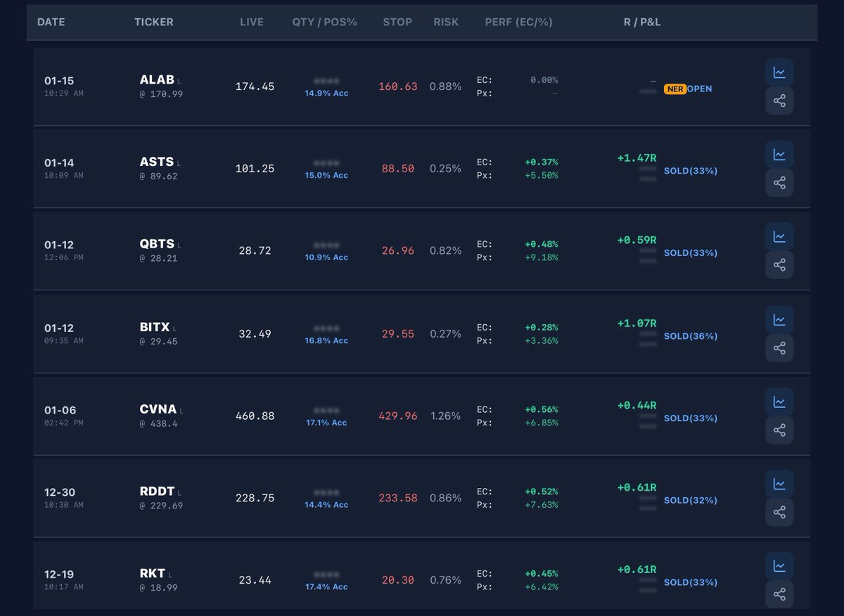Sort by the DATE column header
This screenshot has width=844, height=616.
51,22
